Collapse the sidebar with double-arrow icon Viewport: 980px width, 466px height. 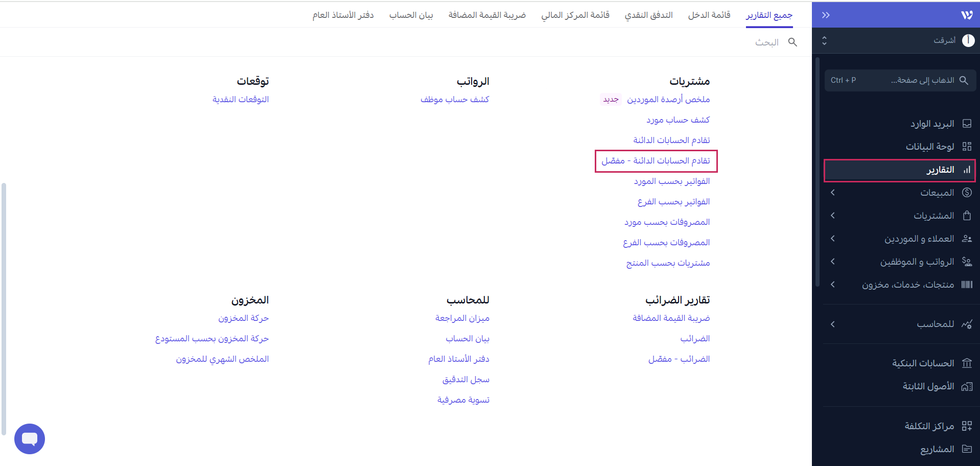pyautogui.click(x=826, y=15)
